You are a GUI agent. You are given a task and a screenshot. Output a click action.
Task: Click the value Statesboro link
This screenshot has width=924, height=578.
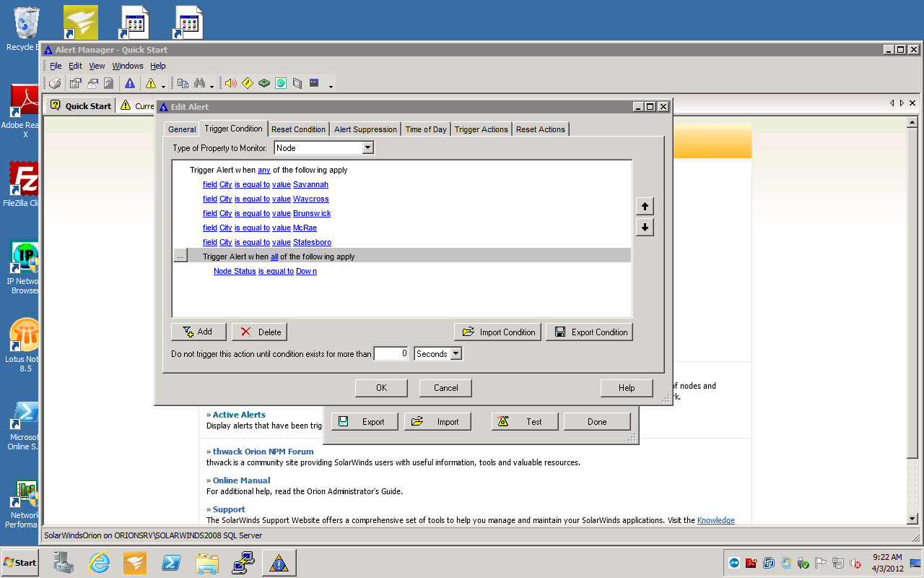[312, 242]
